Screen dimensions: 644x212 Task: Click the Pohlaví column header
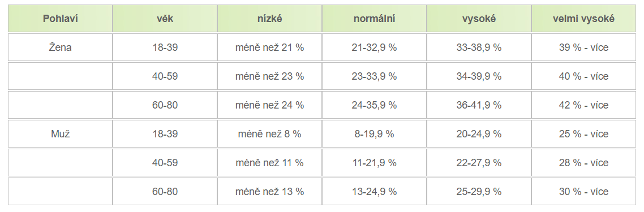(61, 19)
